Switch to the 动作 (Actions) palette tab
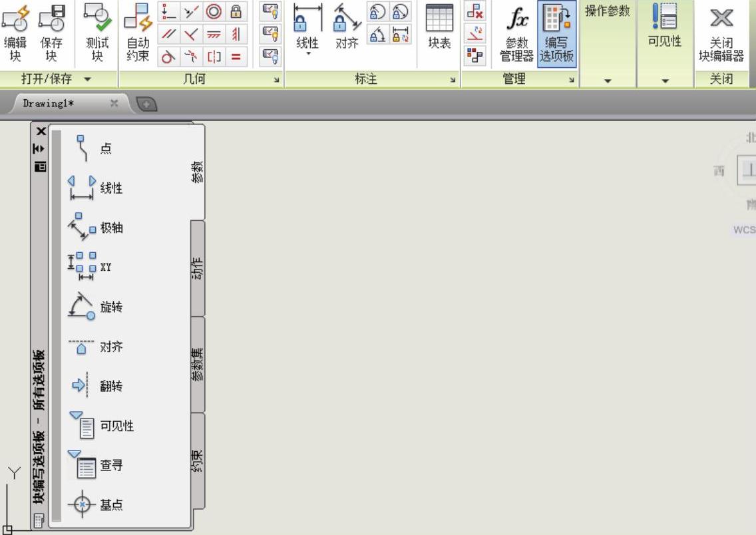This screenshot has height=535, width=756. 198,268
